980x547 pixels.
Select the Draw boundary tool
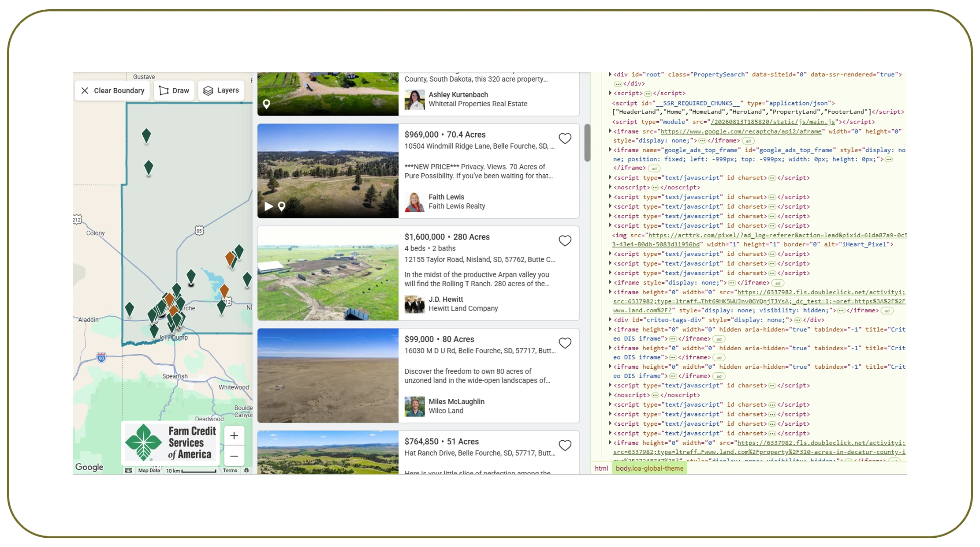pos(174,90)
